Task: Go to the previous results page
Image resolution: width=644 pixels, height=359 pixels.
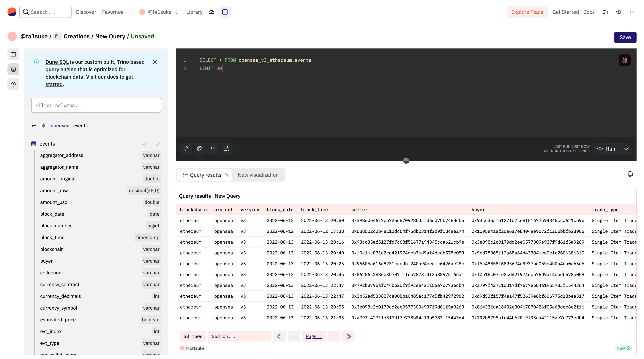Action: (x=294, y=336)
